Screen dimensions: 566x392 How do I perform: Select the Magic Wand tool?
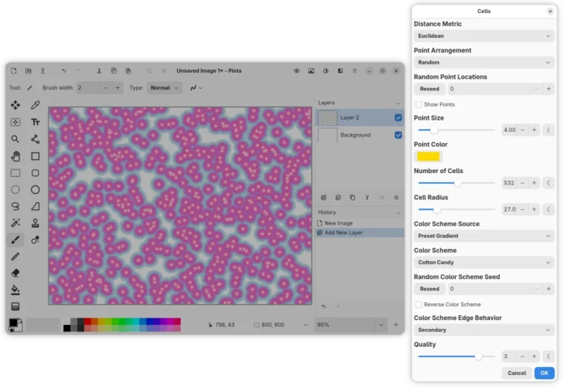(x=15, y=223)
